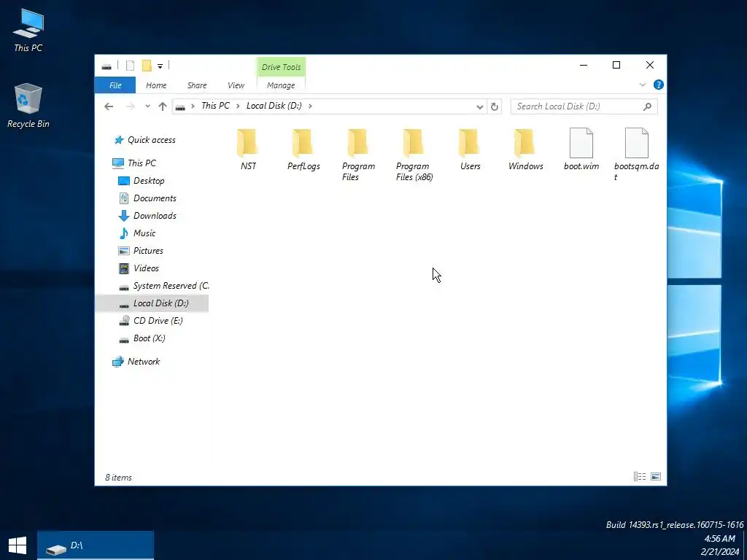Open the recent locations dropdown arrow

147,106
